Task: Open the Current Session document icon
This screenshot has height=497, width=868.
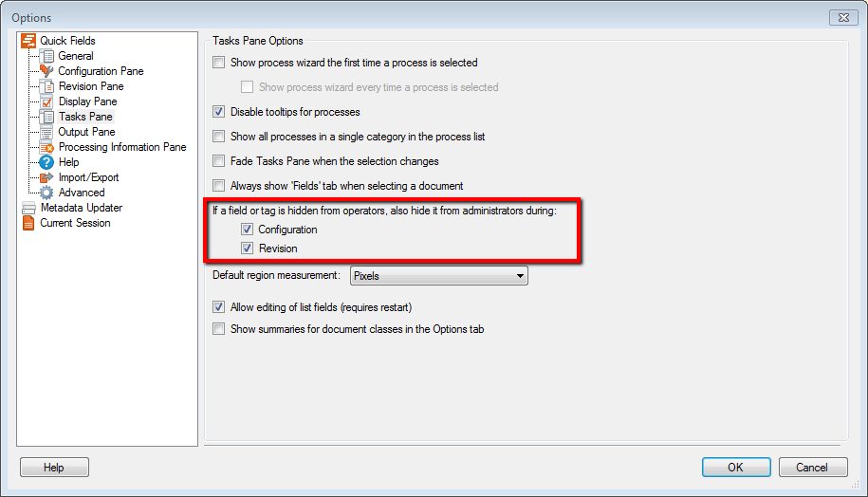Action: (x=28, y=223)
